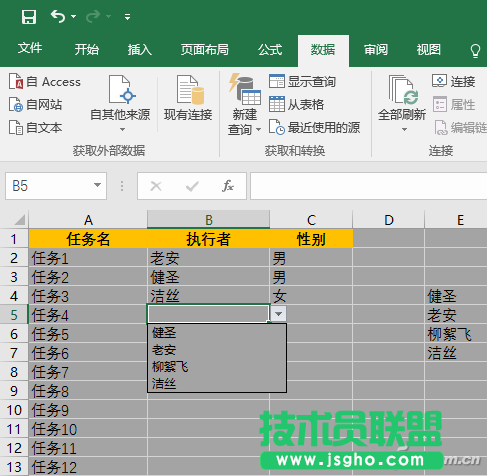Click the 从表格 from table button

297,105
